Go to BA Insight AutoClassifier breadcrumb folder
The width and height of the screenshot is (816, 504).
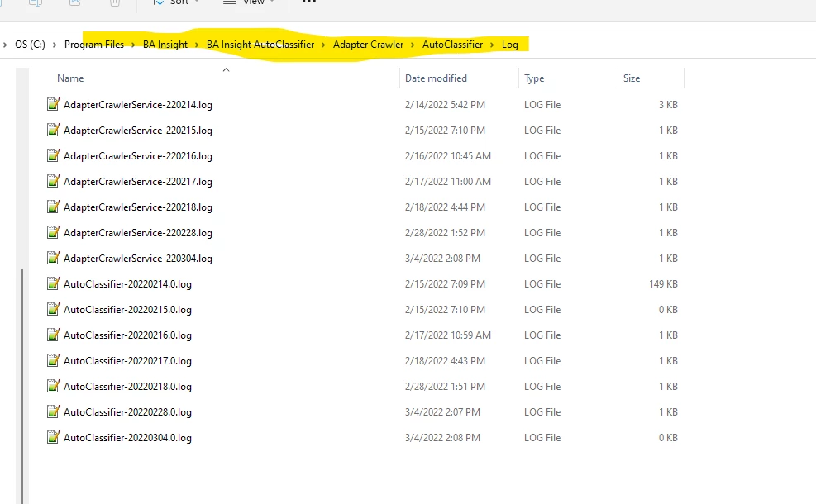pyautogui.click(x=260, y=45)
